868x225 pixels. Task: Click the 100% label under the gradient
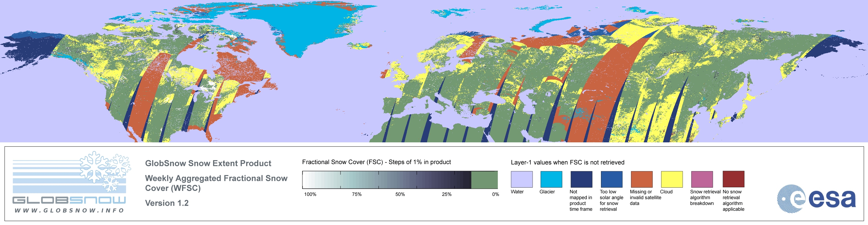(x=310, y=194)
